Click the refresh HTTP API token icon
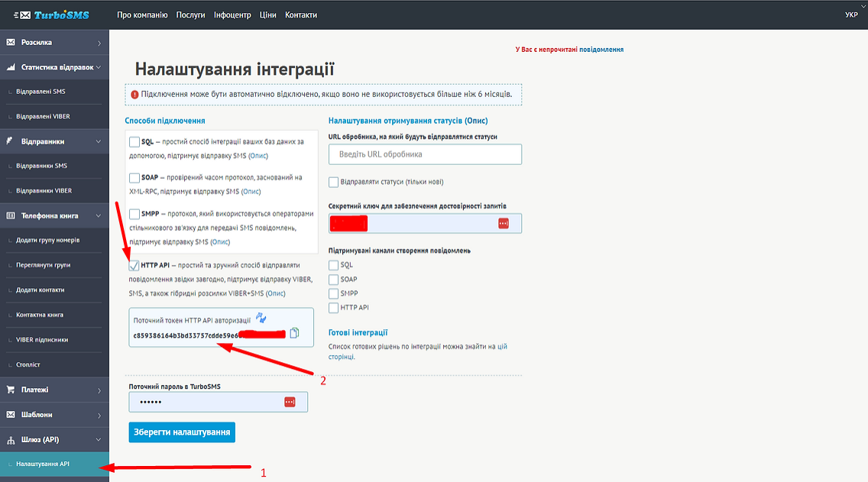Screen dimensions: 868x482 261,318
